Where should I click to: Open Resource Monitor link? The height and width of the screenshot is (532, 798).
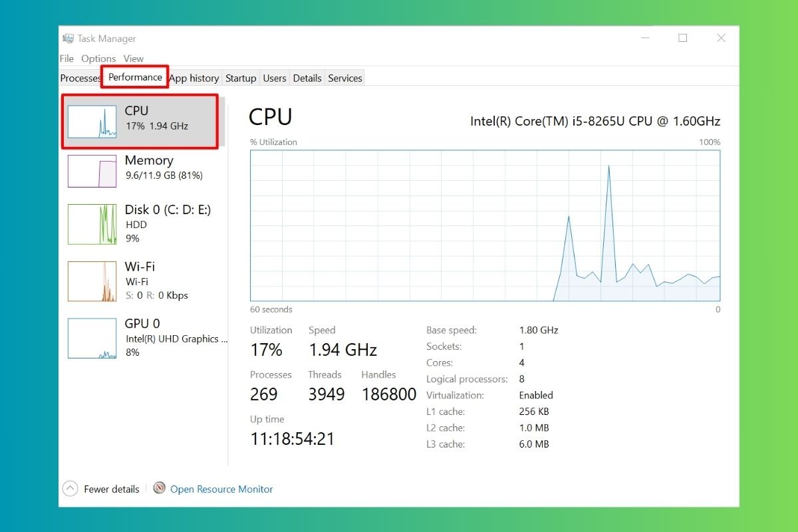221,489
